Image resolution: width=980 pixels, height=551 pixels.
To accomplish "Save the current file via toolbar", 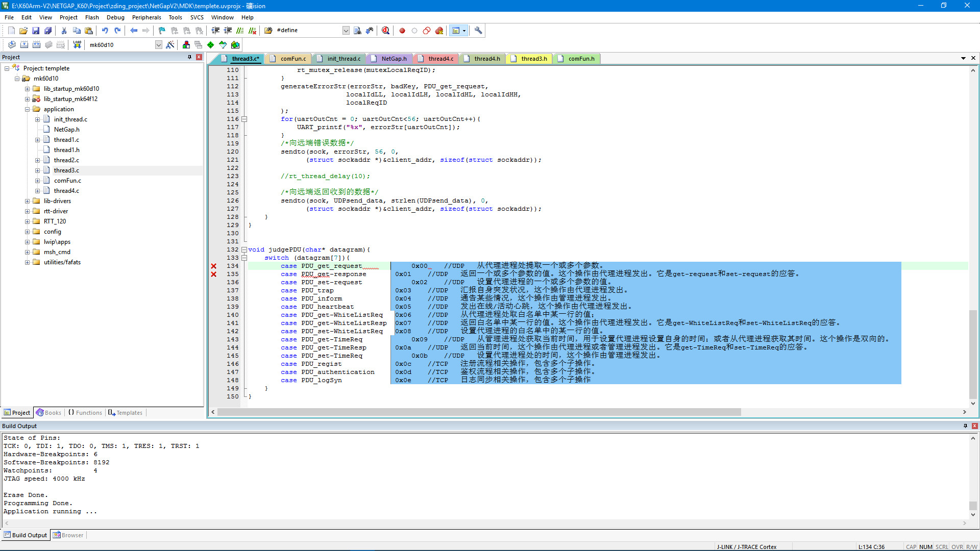I will coord(36,31).
